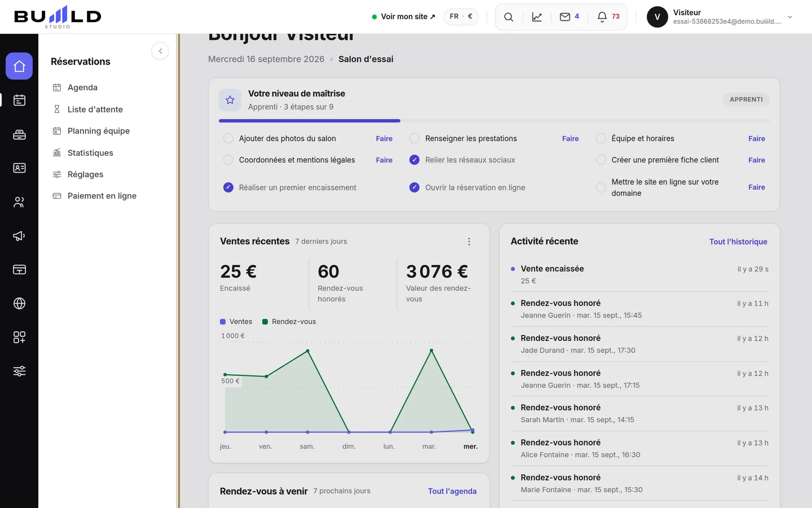Check Renseigner les prestations step
This screenshot has width=812, height=508.
point(414,138)
